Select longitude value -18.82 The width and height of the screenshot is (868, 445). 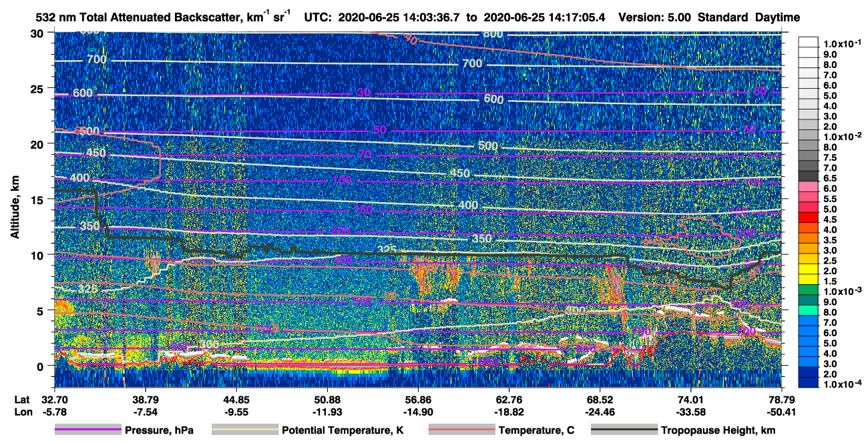[509, 412]
